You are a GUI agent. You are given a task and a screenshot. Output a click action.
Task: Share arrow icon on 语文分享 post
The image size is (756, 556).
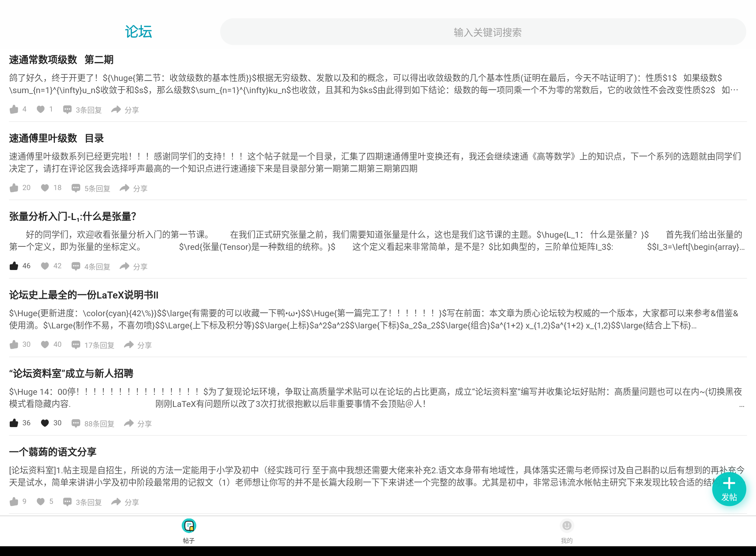pyautogui.click(x=116, y=502)
